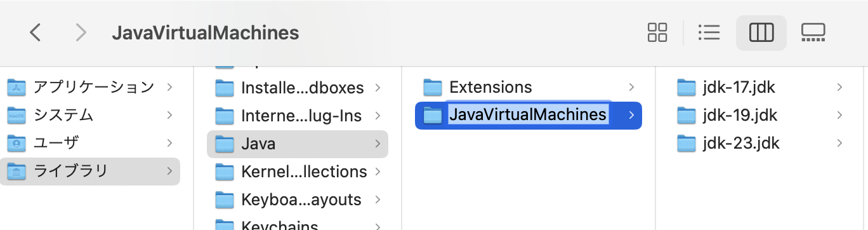Select the Keyboa...ayouts folder
Viewport: 868px width, 230px height.
(x=298, y=200)
